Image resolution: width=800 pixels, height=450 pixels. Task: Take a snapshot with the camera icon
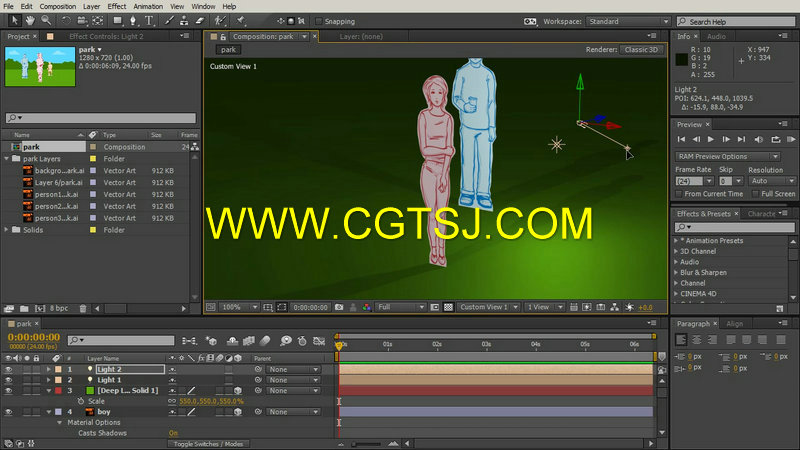coord(339,307)
